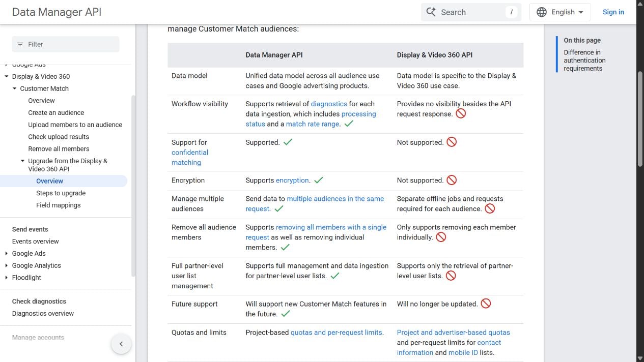
Task: Open Overview under Customer Match
Action: click(41, 101)
